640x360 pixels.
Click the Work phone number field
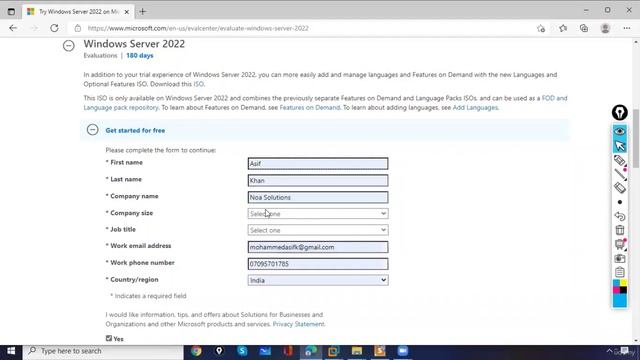[x=318, y=264]
